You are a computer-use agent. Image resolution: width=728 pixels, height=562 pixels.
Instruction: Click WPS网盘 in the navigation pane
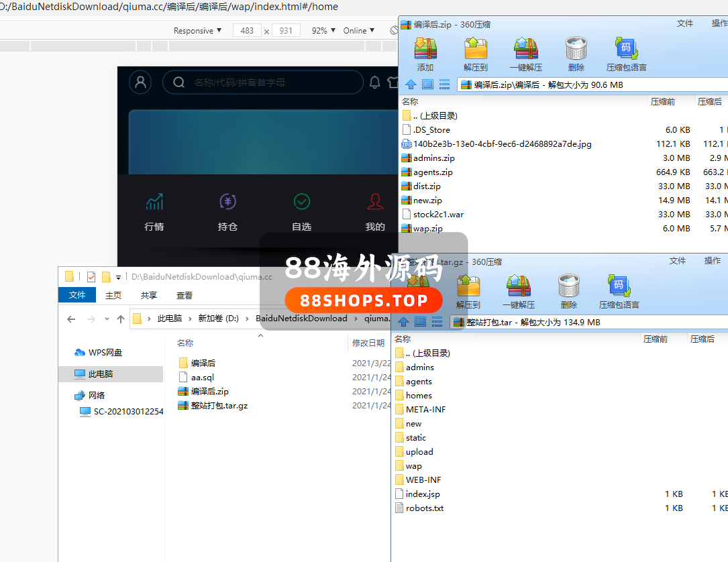[105, 352]
